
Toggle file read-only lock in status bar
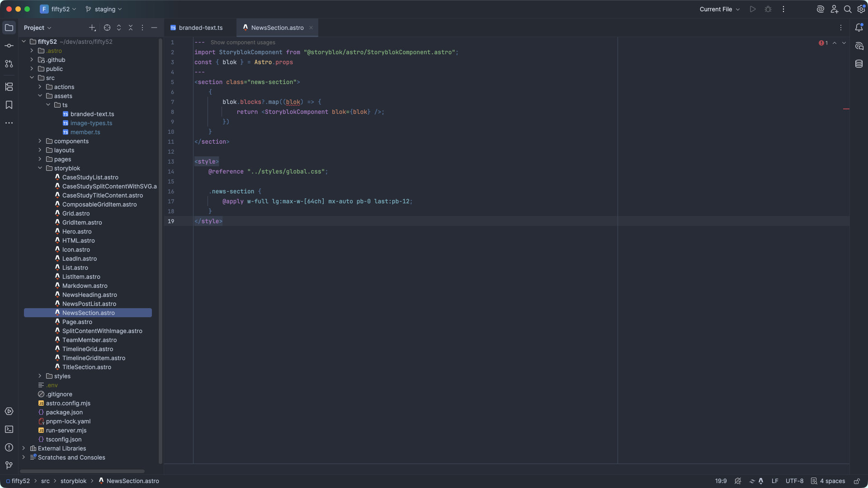tap(856, 481)
